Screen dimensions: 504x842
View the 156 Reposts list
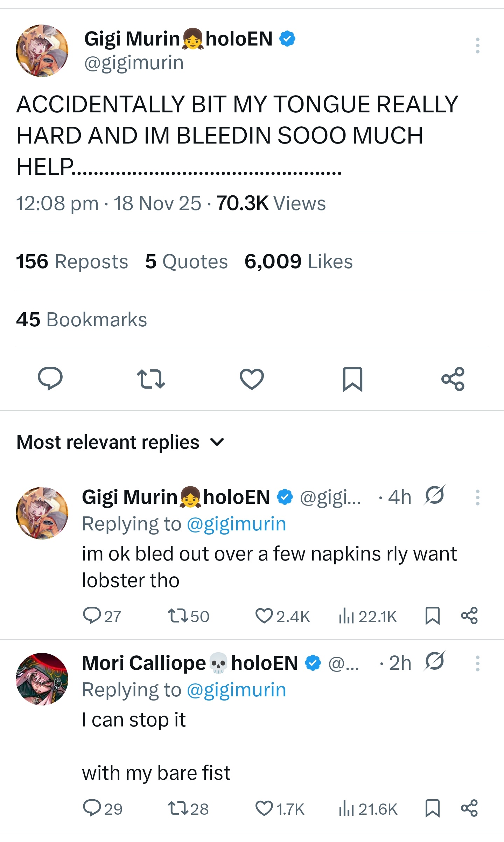(x=72, y=262)
